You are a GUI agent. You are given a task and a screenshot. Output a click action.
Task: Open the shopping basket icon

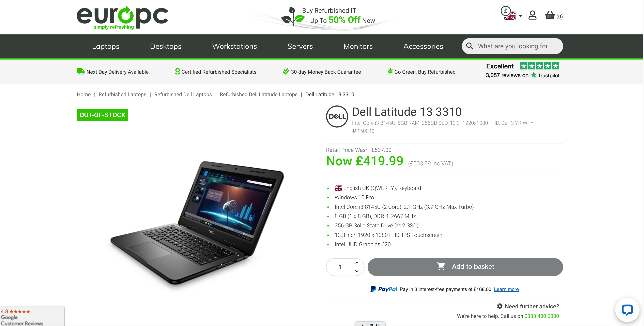click(x=550, y=15)
